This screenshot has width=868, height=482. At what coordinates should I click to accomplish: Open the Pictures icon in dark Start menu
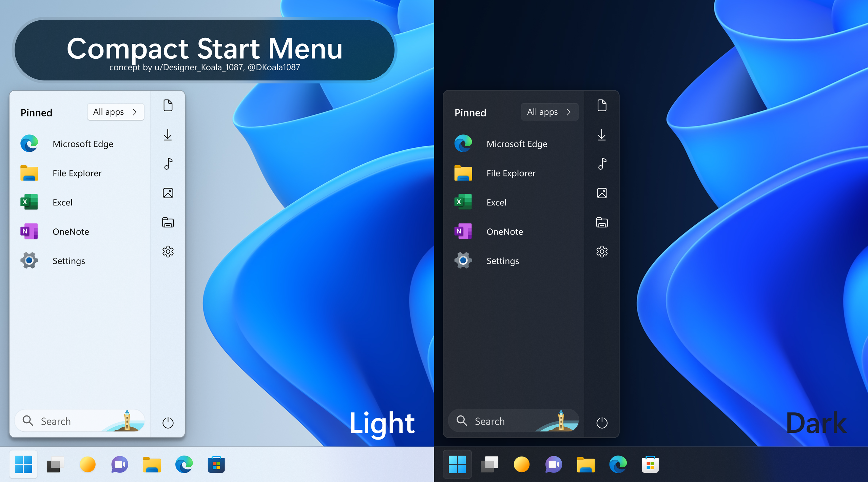click(602, 193)
